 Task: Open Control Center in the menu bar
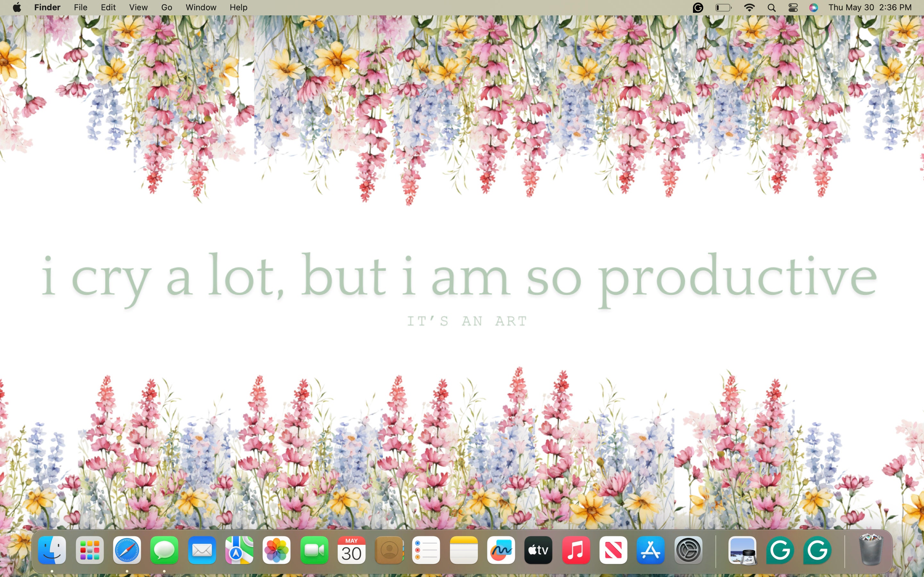pyautogui.click(x=793, y=7)
